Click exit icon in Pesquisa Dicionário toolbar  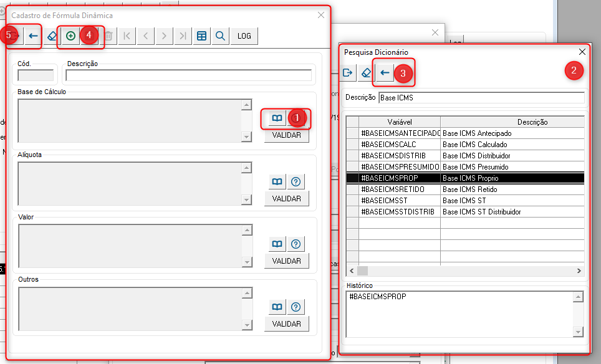coord(348,73)
